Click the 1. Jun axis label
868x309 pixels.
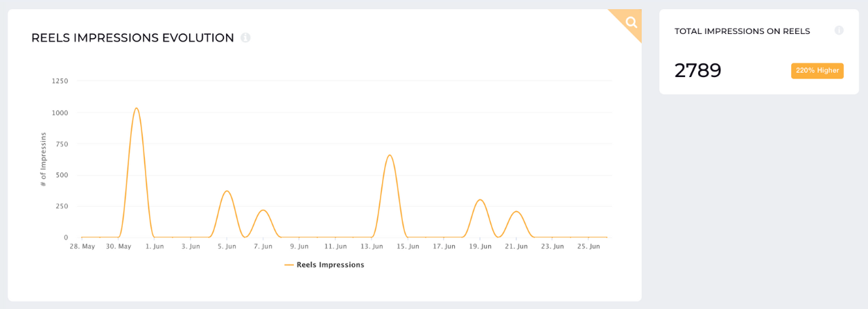point(155,247)
